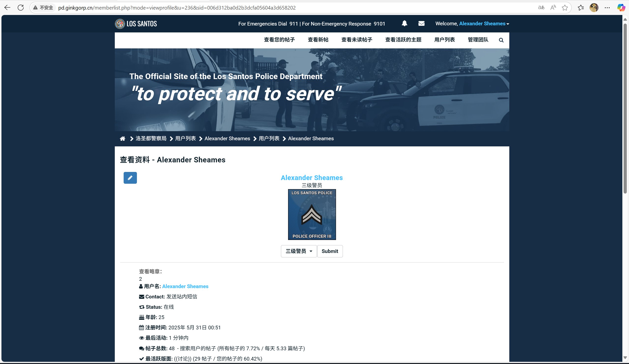Click the Submit button
The height and width of the screenshot is (364, 629).
coord(330,251)
